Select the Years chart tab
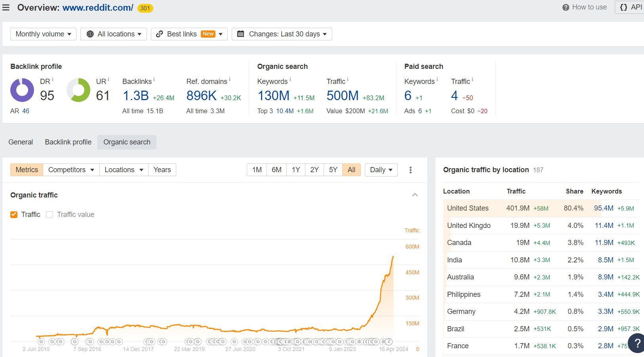Image resolution: width=644 pixels, height=357 pixels. (162, 170)
